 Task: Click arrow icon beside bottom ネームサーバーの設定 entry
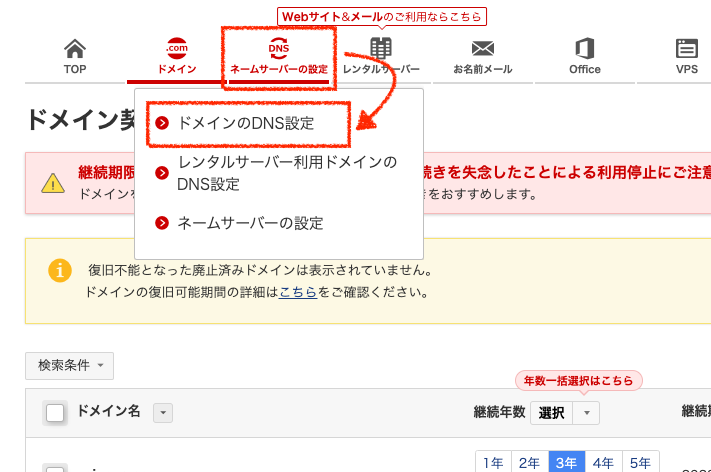pos(162,223)
